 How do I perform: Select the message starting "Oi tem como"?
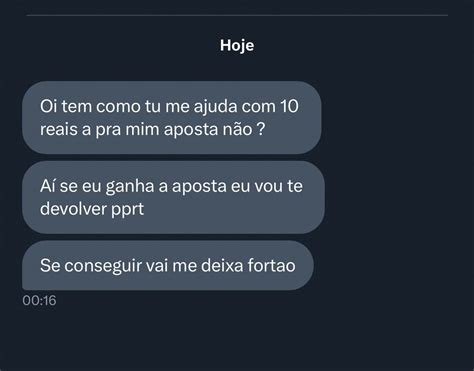click(x=172, y=118)
